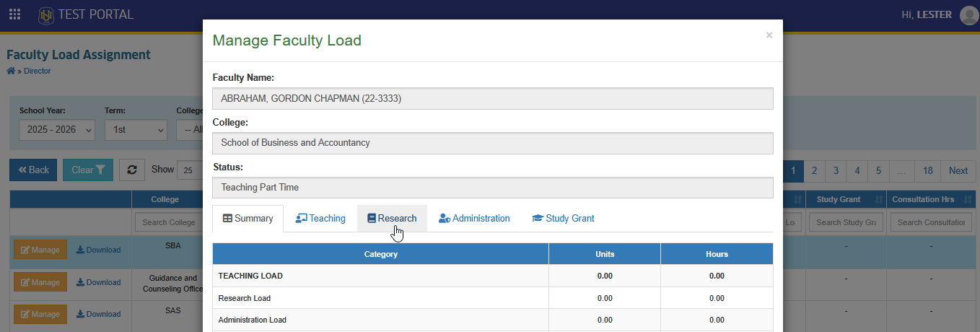Download the SBA row load
The height and width of the screenshot is (332, 980).
point(99,250)
